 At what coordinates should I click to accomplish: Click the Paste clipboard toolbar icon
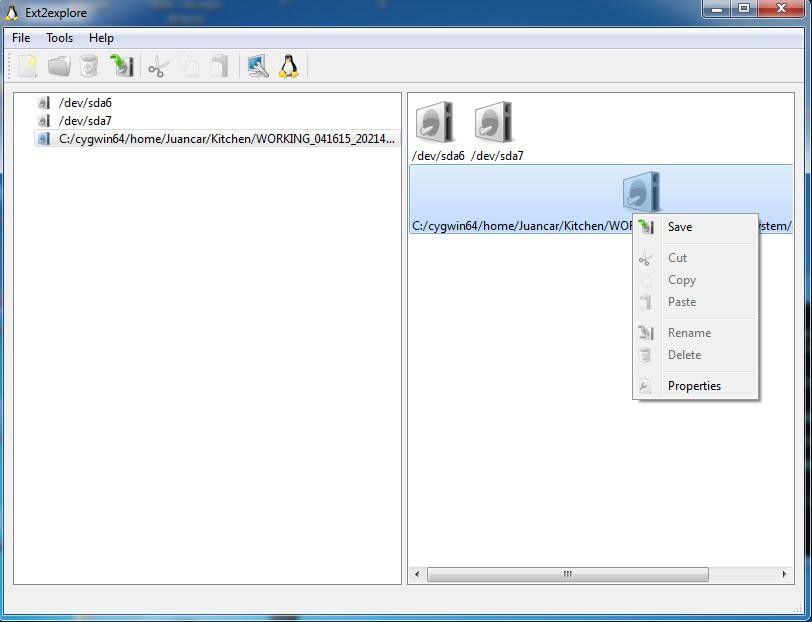[220, 66]
